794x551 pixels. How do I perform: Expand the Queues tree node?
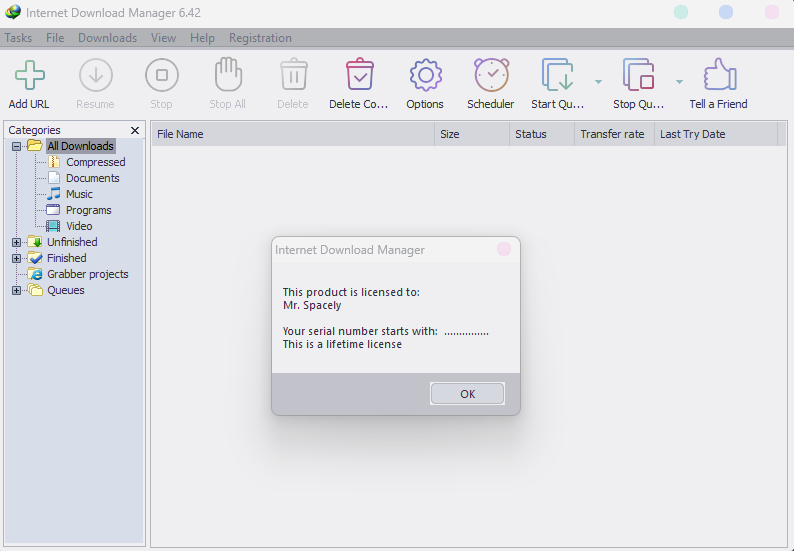(16, 291)
